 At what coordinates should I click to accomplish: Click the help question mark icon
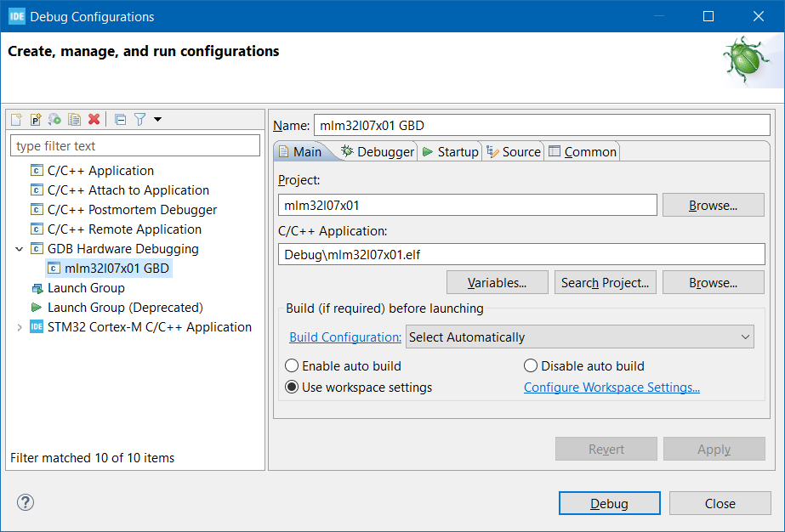coord(26,503)
